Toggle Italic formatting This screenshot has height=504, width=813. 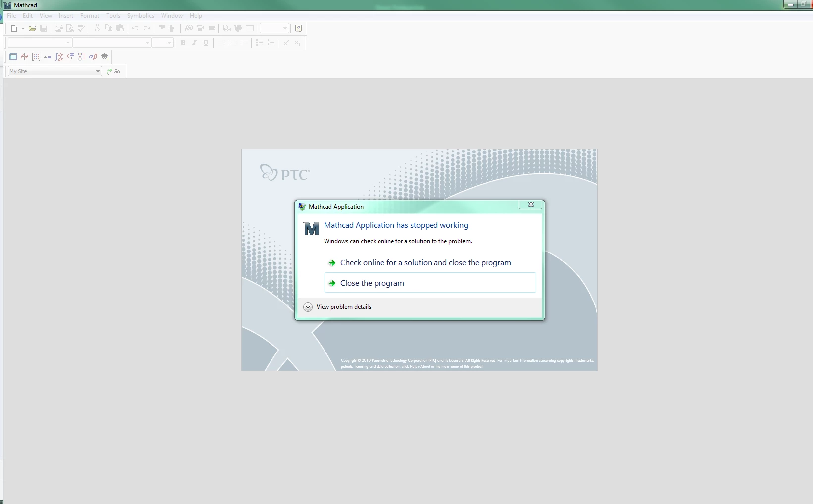(x=195, y=43)
